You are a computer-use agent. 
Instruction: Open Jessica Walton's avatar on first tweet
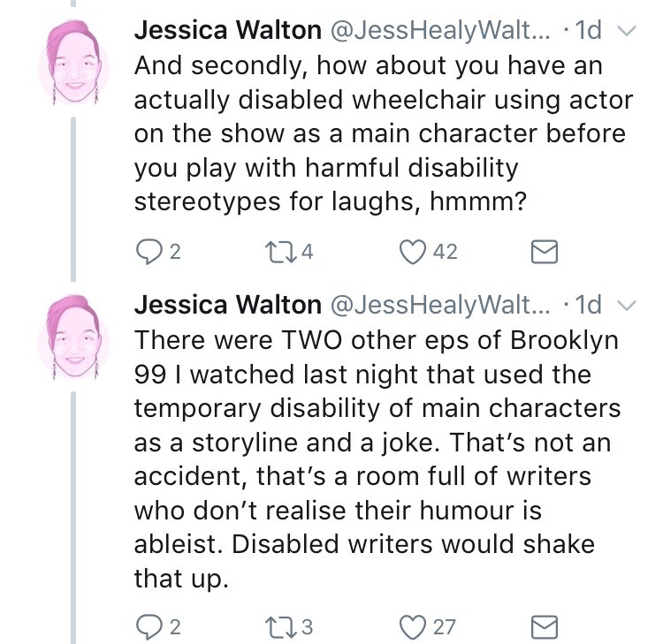[77, 62]
